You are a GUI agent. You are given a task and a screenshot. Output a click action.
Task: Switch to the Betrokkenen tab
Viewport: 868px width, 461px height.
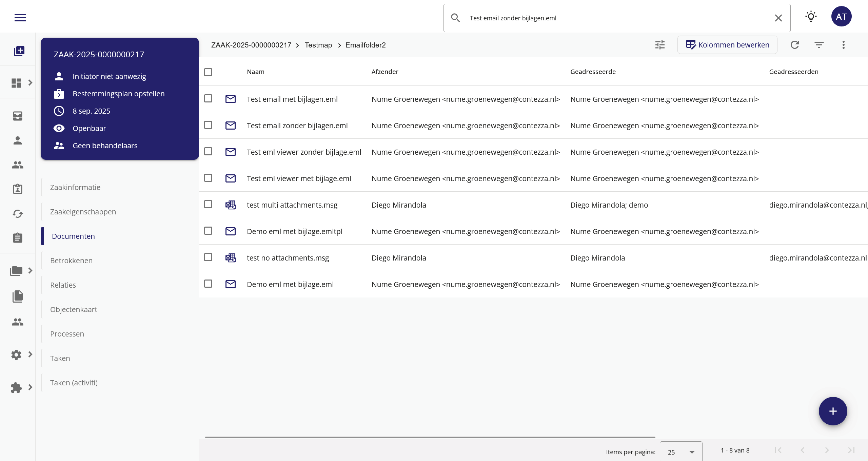coord(71,261)
